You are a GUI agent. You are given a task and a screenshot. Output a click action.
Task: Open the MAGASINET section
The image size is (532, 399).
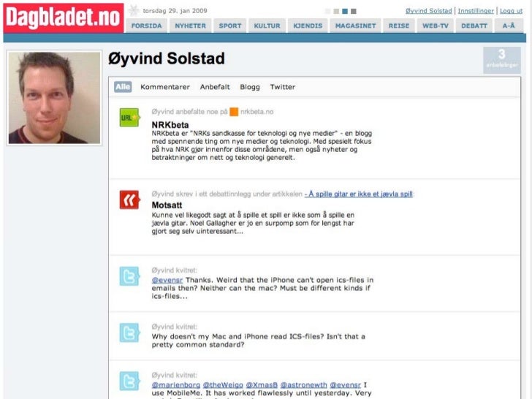click(356, 26)
